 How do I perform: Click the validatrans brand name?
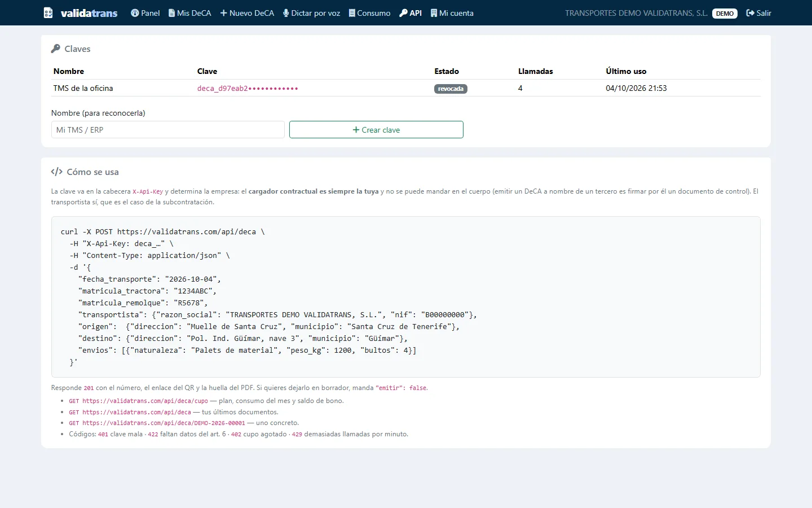(x=89, y=13)
